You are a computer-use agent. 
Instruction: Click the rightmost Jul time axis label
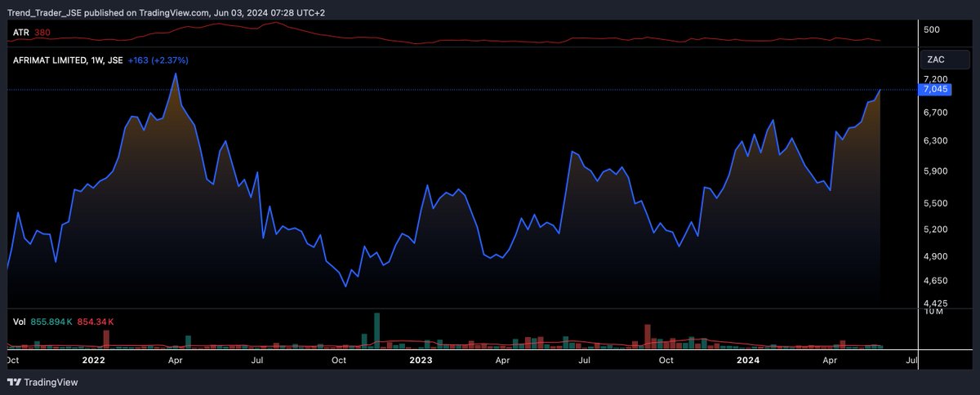tap(911, 359)
